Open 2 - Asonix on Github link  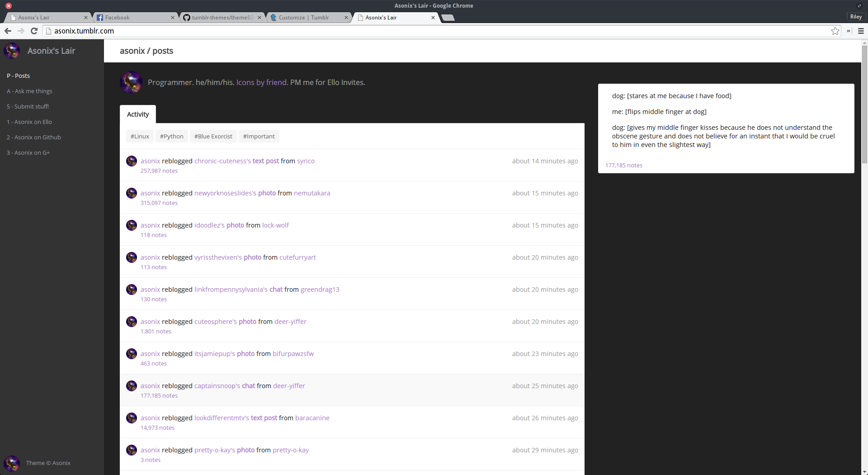point(33,138)
